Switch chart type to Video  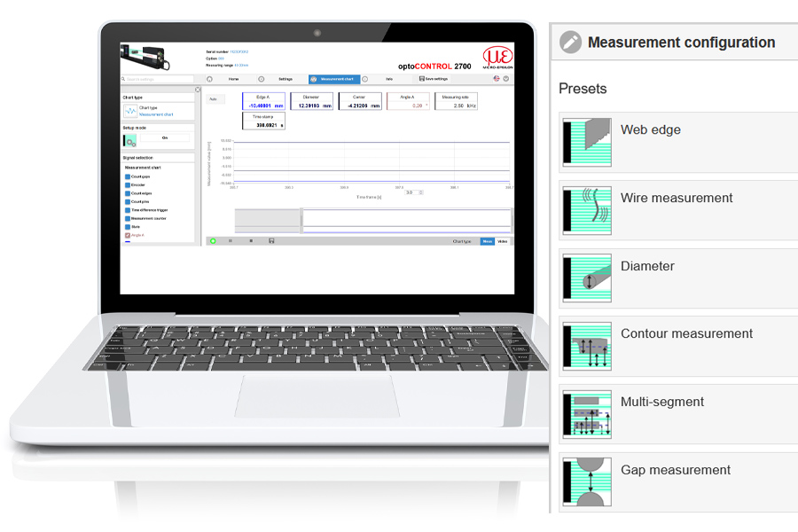[x=502, y=240]
